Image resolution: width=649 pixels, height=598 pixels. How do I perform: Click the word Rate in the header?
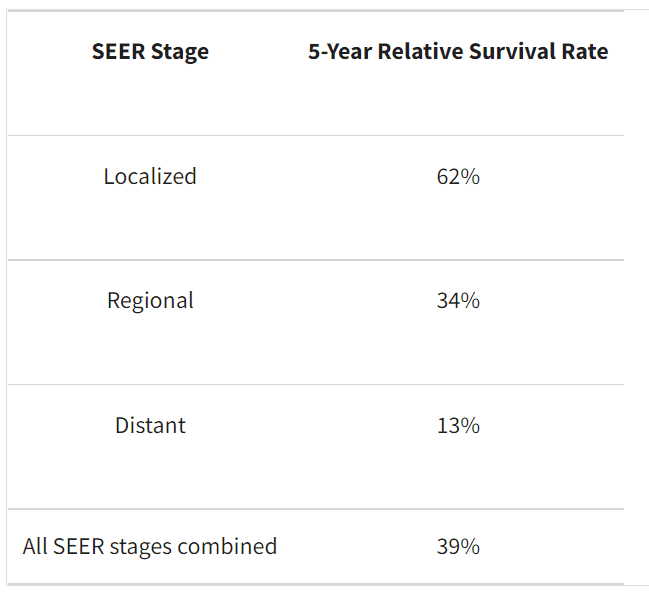coord(585,52)
